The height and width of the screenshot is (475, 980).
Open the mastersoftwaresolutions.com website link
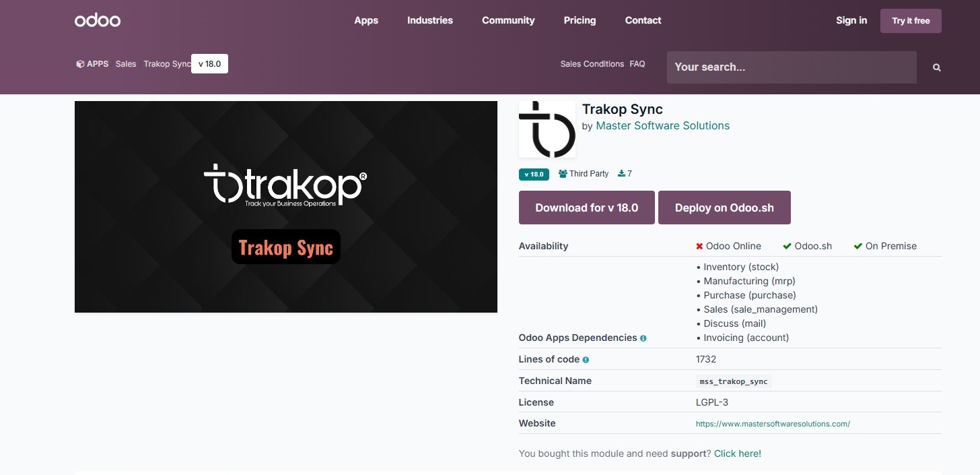pos(773,424)
